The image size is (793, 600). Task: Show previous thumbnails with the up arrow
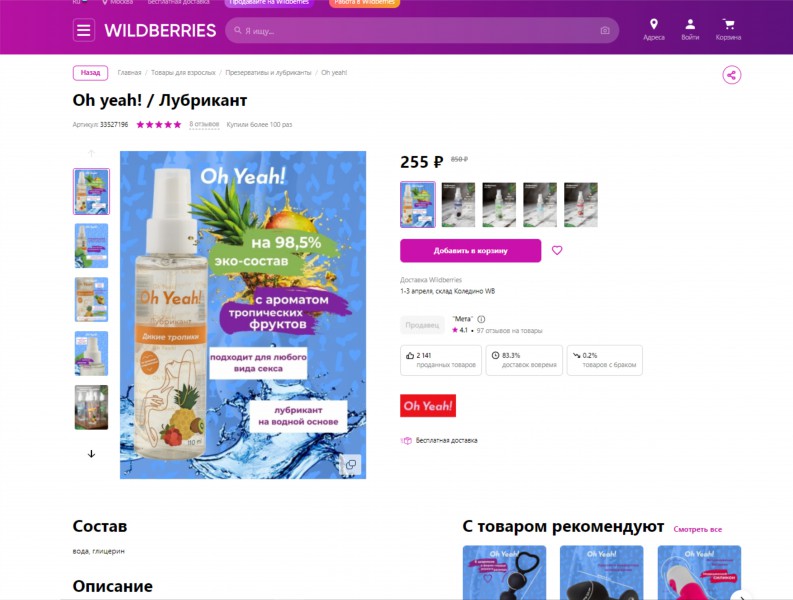(91, 153)
